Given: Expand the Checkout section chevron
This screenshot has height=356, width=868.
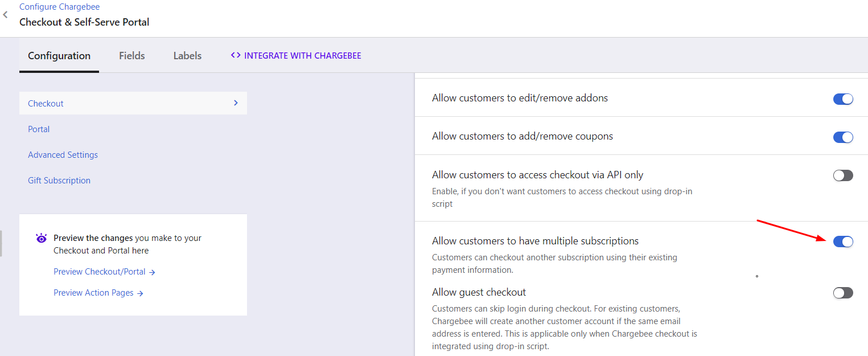Looking at the screenshot, I should [236, 103].
